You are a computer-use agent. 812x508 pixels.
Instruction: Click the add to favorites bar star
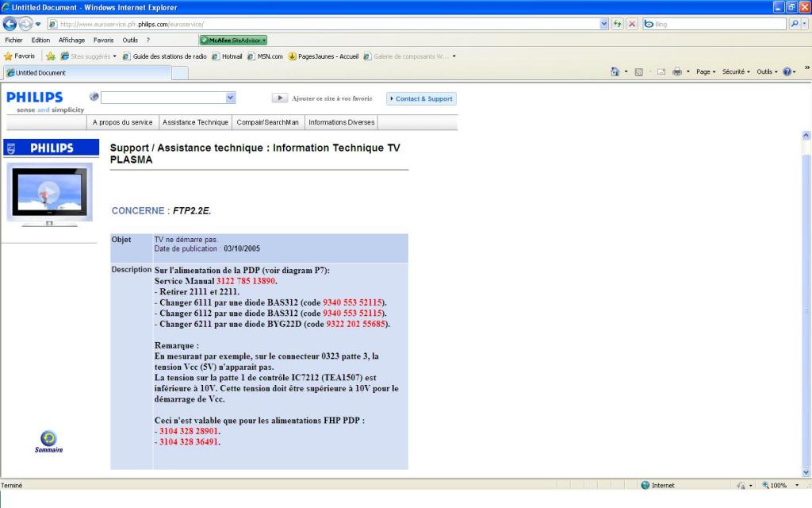pos(50,56)
